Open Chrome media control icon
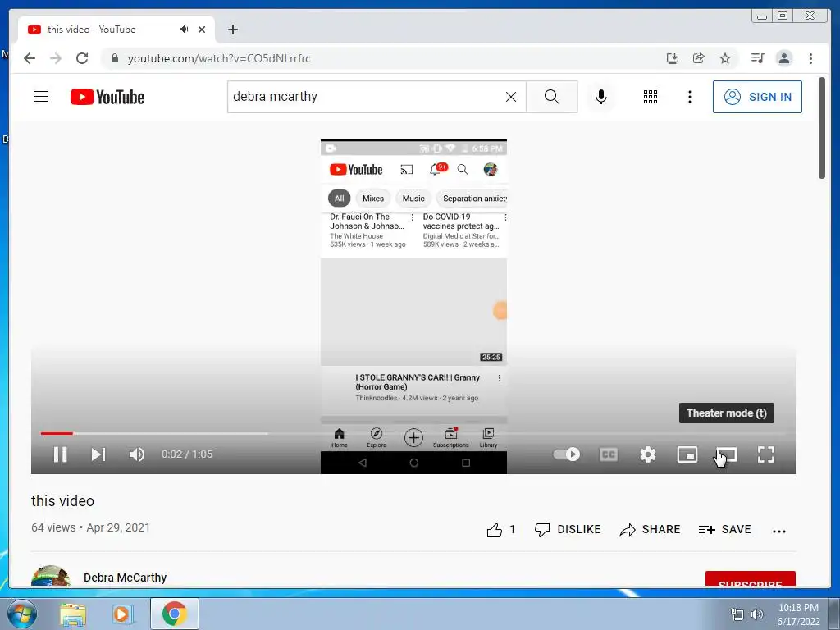Viewport: 840px width, 630px height. [x=757, y=58]
